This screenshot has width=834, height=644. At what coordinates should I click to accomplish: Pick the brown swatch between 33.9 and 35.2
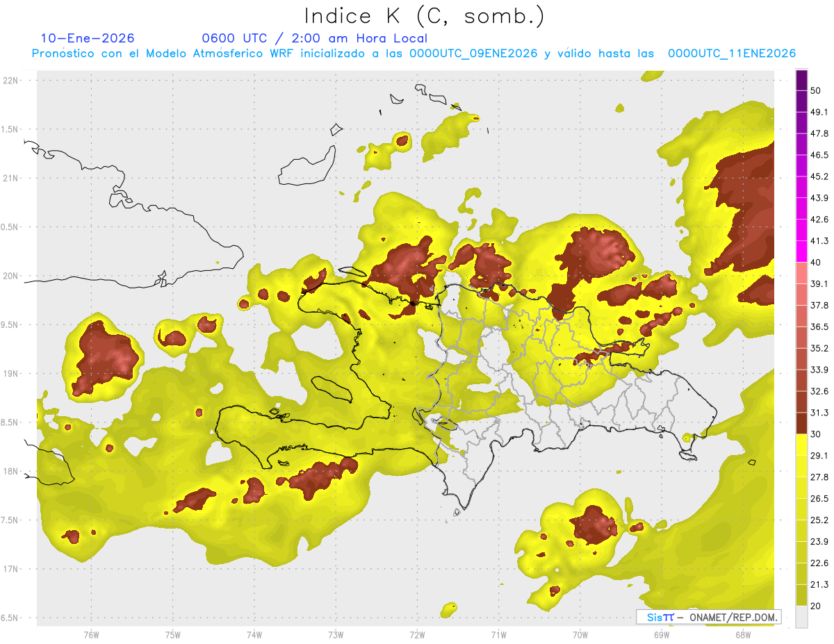[801, 359]
